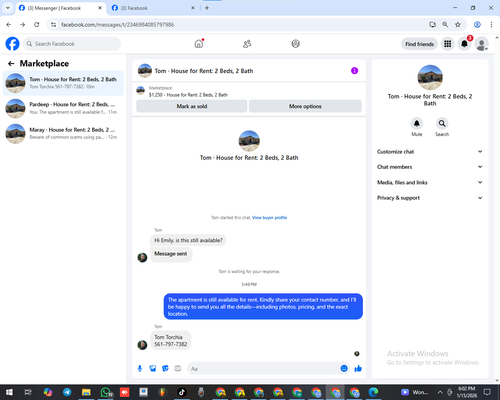
Task: Open TikTok from the taskbar
Action: (182, 392)
